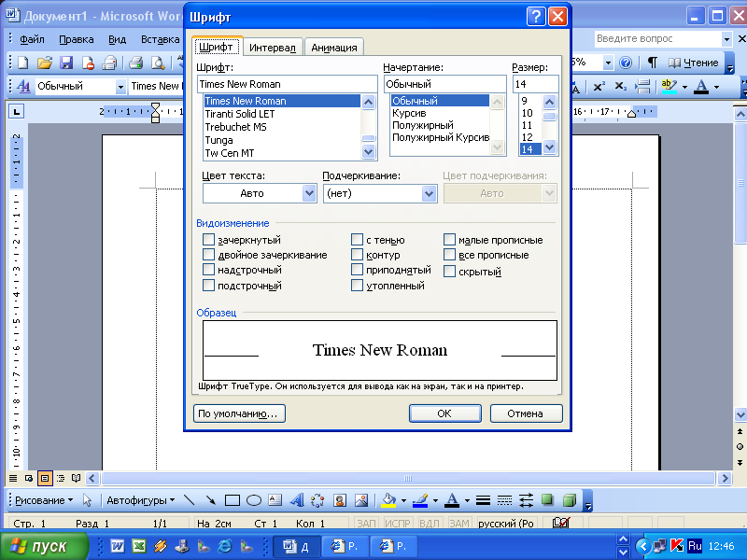Viewport: 747px width, 560px height.
Task: Click the Open folder icon
Action: 44,63
